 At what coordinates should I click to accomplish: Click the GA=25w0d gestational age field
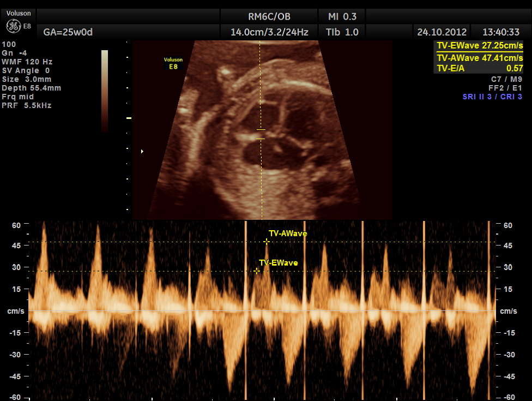68,32
